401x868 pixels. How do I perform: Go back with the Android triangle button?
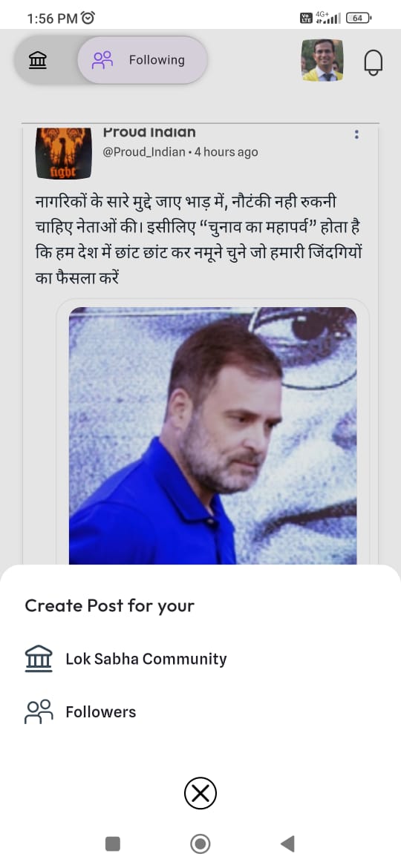(x=287, y=844)
